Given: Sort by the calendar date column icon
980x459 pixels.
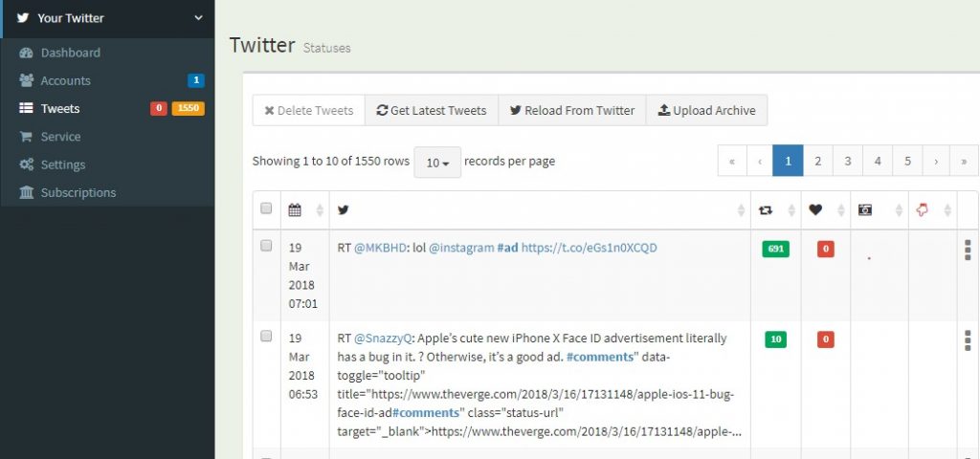Looking at the screenshot, I should tap(295, 210).
